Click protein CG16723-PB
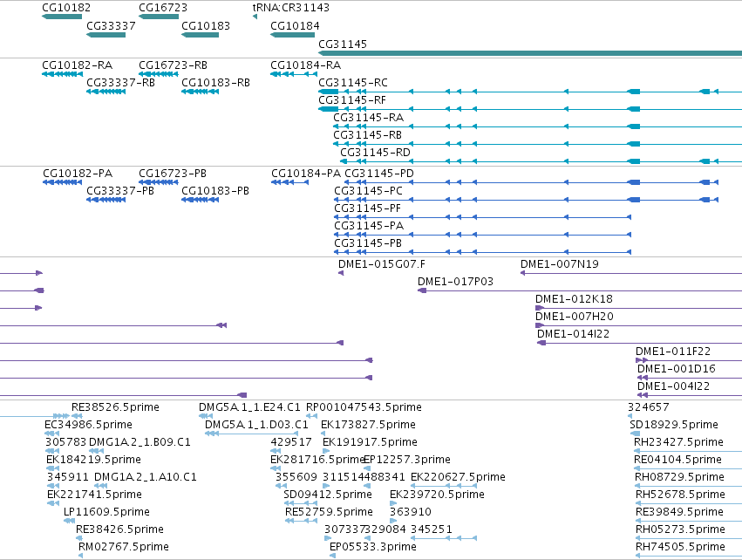742x560 pixels. point(159,182)
